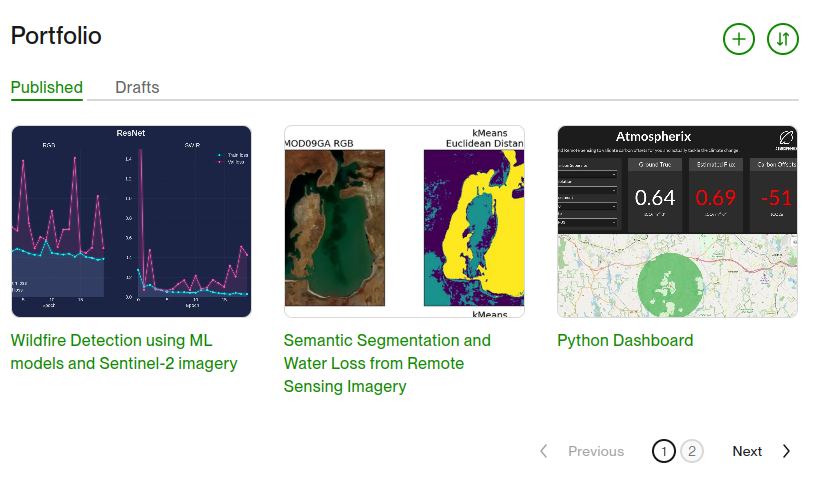Jump to page 2 of the portfolio

692,451
